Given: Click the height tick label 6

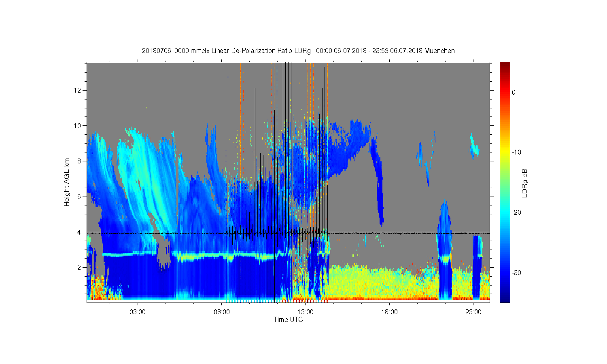Looking at the screenshot, I should click(80, 197).
